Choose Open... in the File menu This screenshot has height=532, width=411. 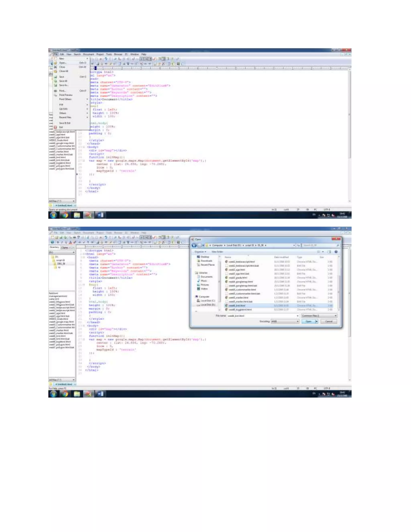point(63,63)
